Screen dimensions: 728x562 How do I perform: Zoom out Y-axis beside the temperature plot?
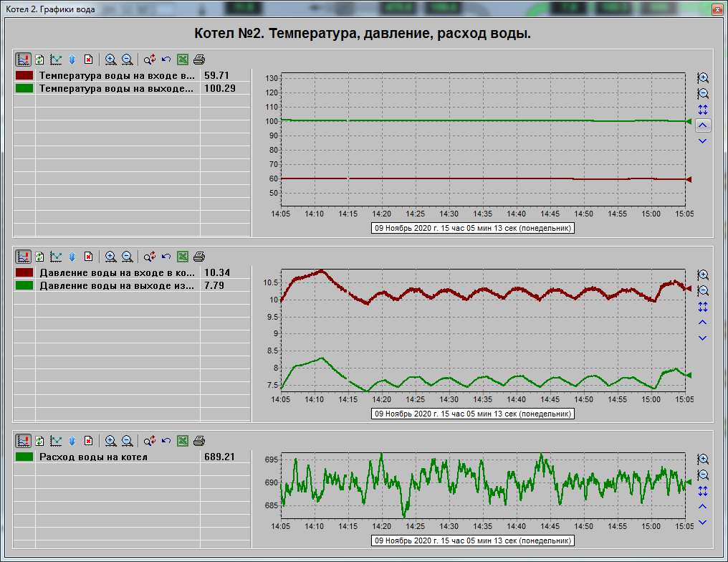coord(703,94)
